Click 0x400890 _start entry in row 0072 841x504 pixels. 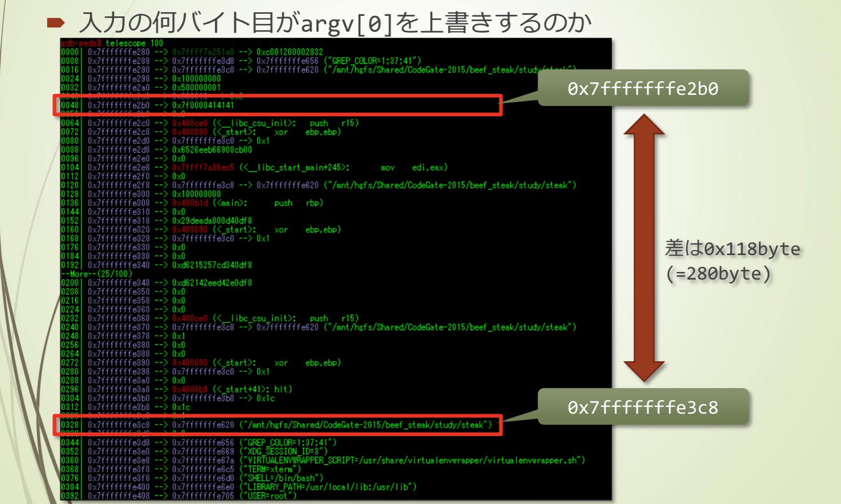point(214,132)
